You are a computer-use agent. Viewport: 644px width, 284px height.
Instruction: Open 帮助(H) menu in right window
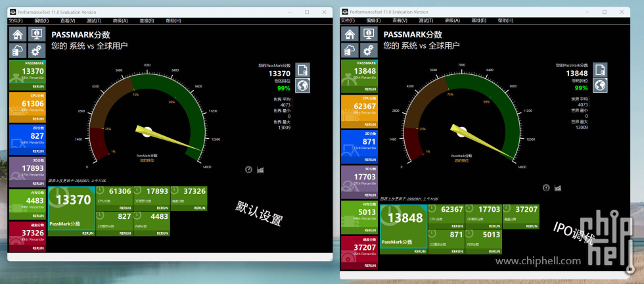pos(505,20)
